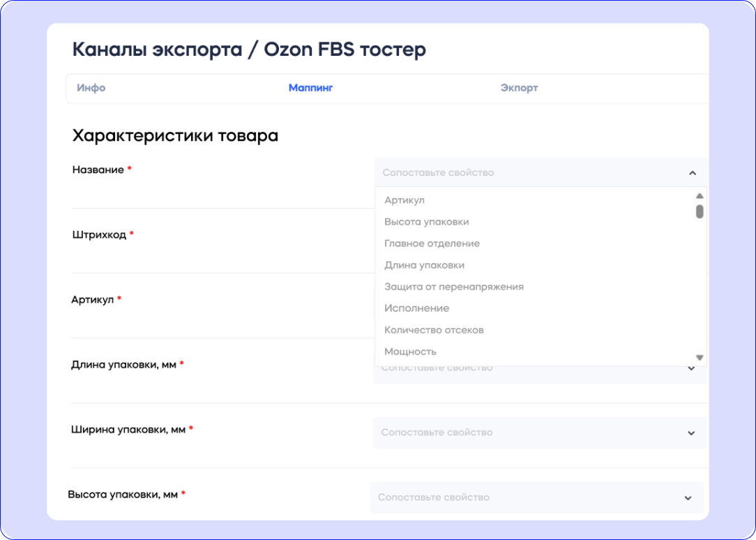Pick Главное отделение list option
Image resolution: width=756 pixels, height=540 pixels.
tap(432, 243)
